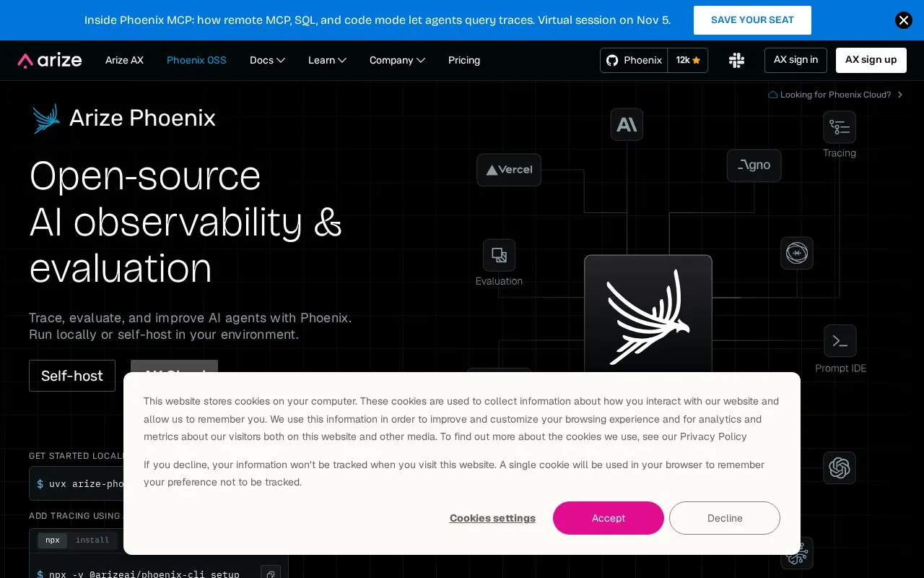Open the Pricing page
Image resolution: width=924 pixels, height=578 pixels.
pyautogui.click(x=464, y=60)
